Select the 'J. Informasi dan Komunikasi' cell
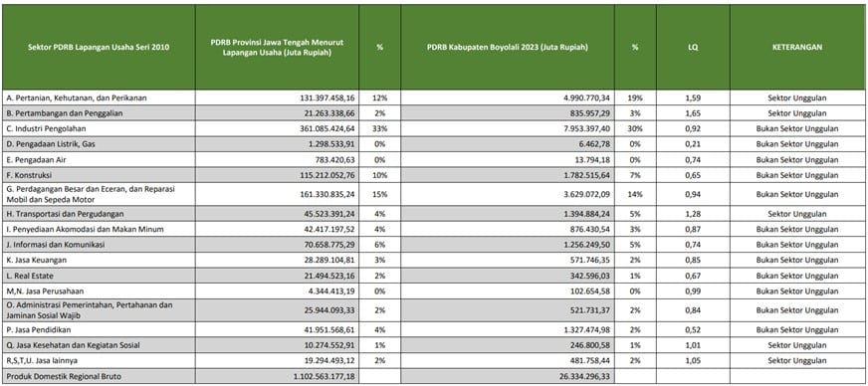 [x=99, y=245]
